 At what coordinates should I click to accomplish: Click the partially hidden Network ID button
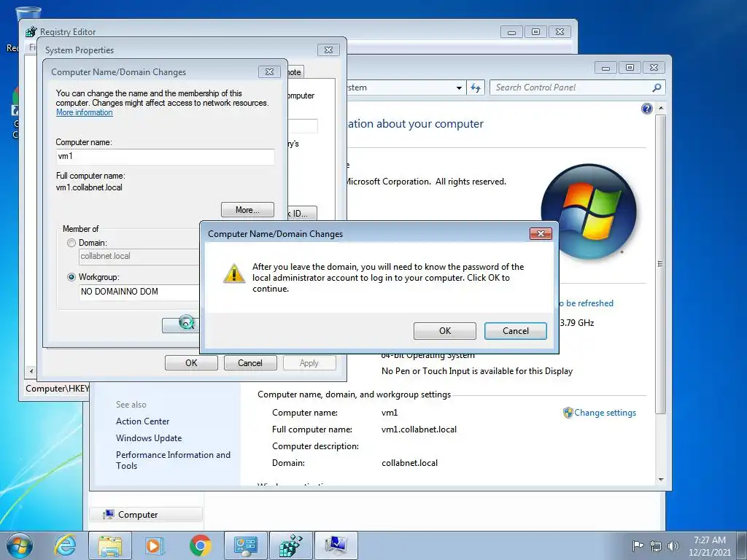click(x=302, y=214)
